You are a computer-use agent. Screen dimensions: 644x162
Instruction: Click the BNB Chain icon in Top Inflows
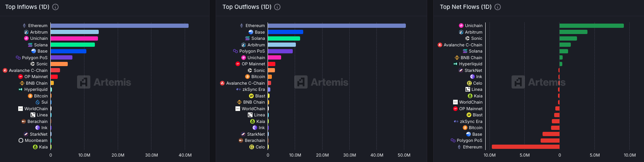coord(22,83)
